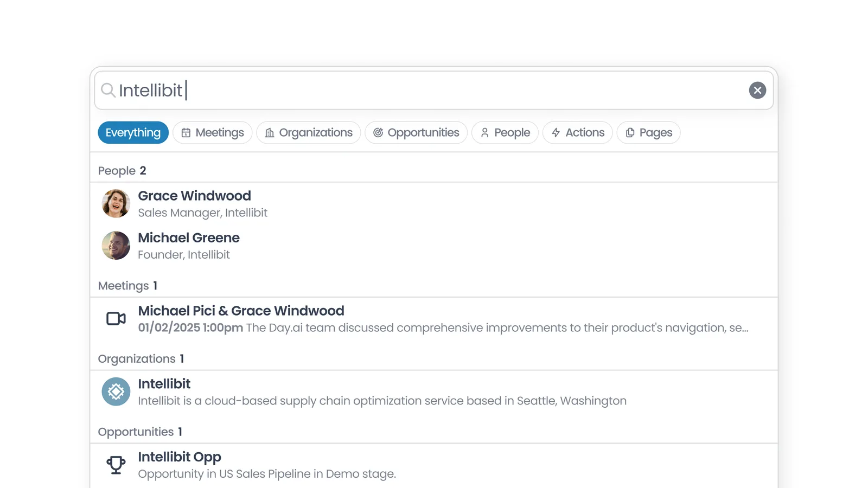Viewport: 868px width, 488px height.
Task: Switch to the Pages filter tab
Action: pos(649,132)
